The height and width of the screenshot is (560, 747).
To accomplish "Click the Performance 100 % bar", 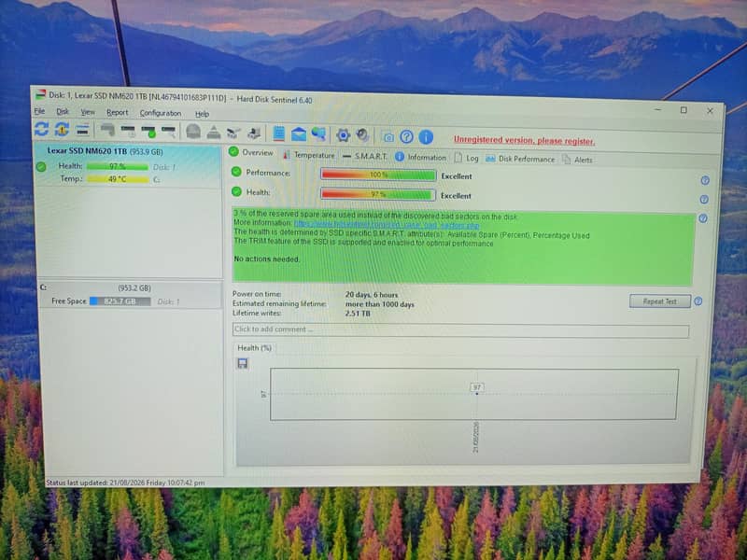I will 378,175.
